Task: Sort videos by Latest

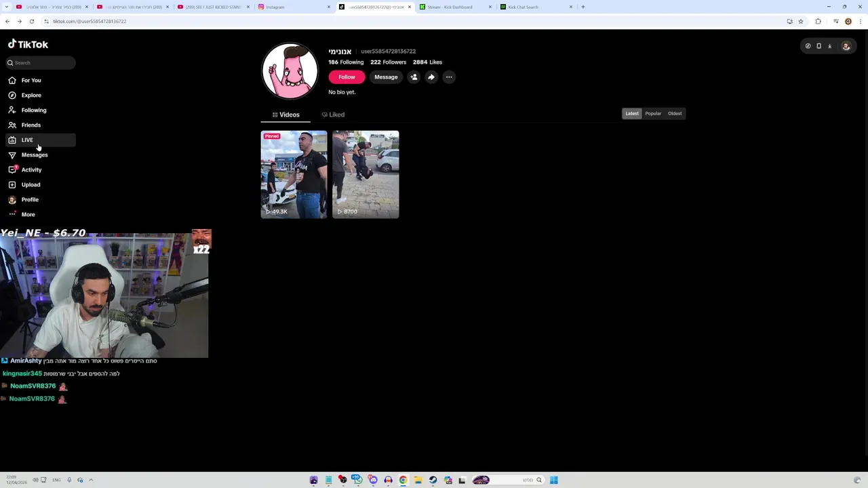Action: tap(632, 113)
